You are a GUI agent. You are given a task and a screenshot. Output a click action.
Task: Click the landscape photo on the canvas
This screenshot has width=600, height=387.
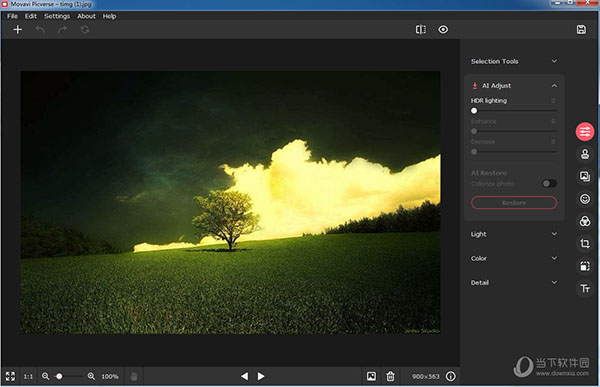(x=230, y=202)
